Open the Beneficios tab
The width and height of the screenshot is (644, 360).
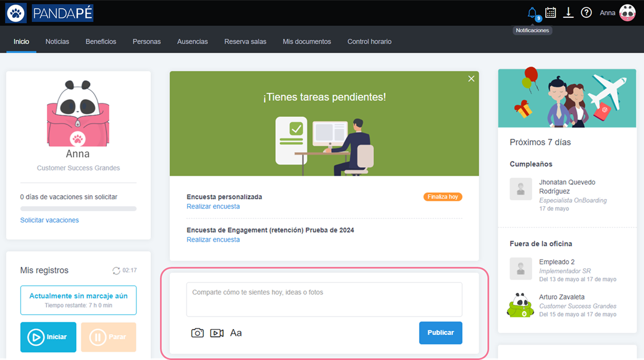[101, 42]
